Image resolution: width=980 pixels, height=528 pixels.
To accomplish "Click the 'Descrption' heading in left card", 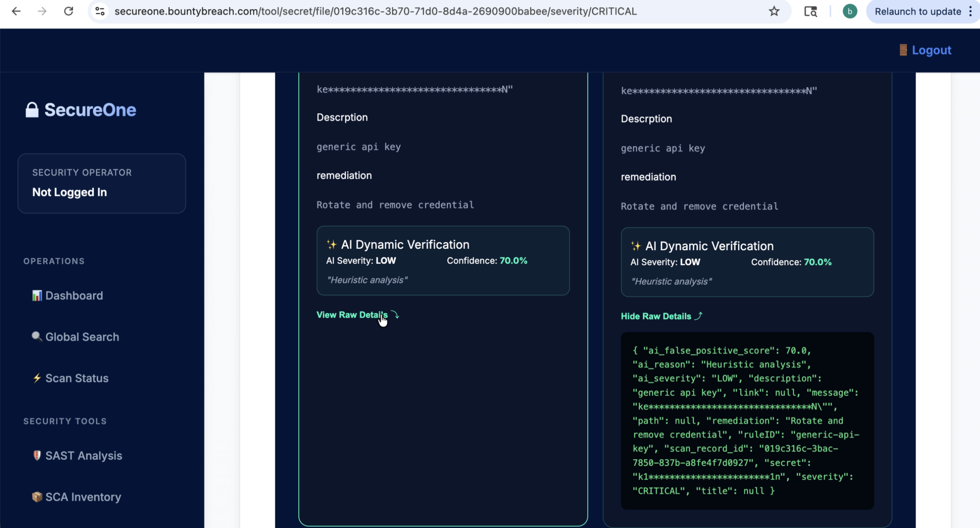I will pyautogui.click(x=342, y=118).
